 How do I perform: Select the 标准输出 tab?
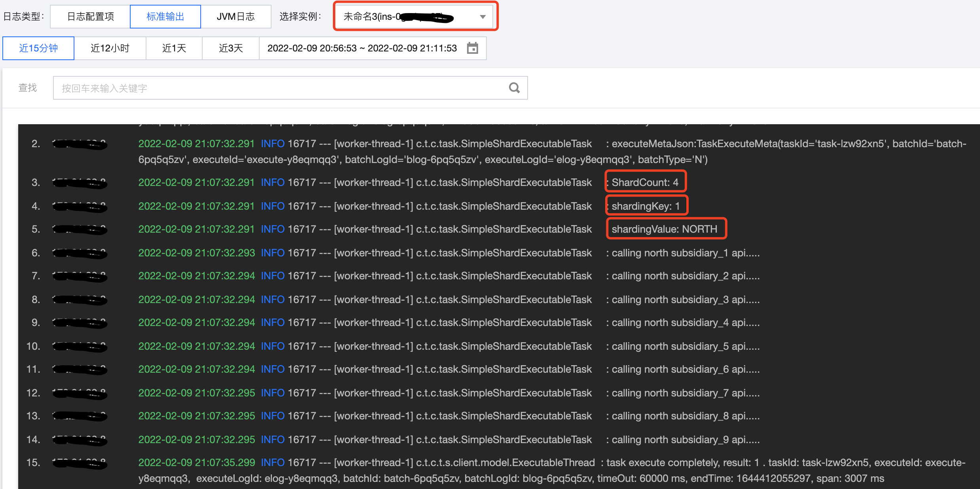[165, 16]
